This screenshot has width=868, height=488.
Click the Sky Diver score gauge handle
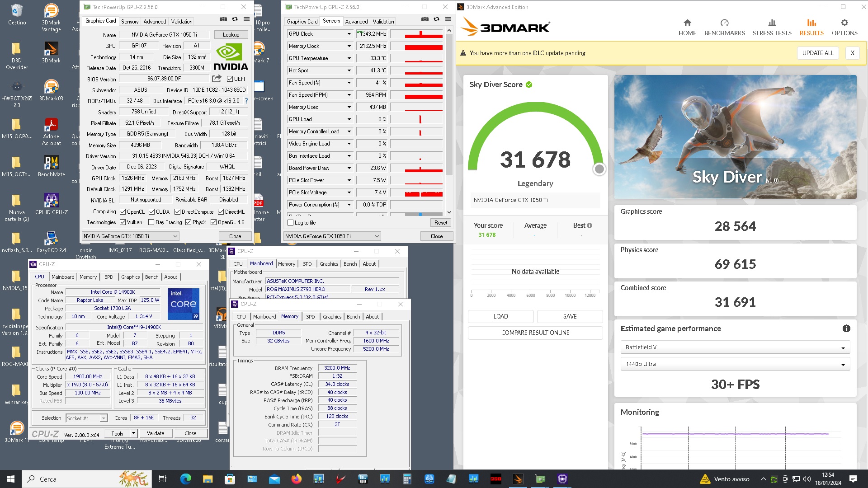click(599, 169)
